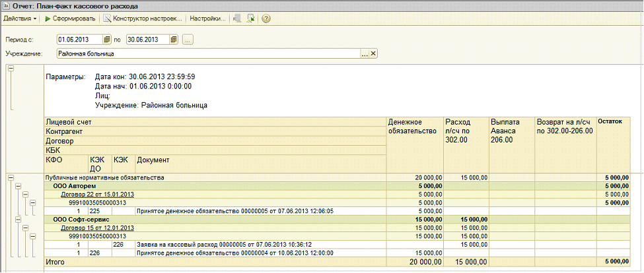This screenshot has height=273, width=644.
Task: Click the КФО column header
Action: pyautogui.click(x=66, y=164)
